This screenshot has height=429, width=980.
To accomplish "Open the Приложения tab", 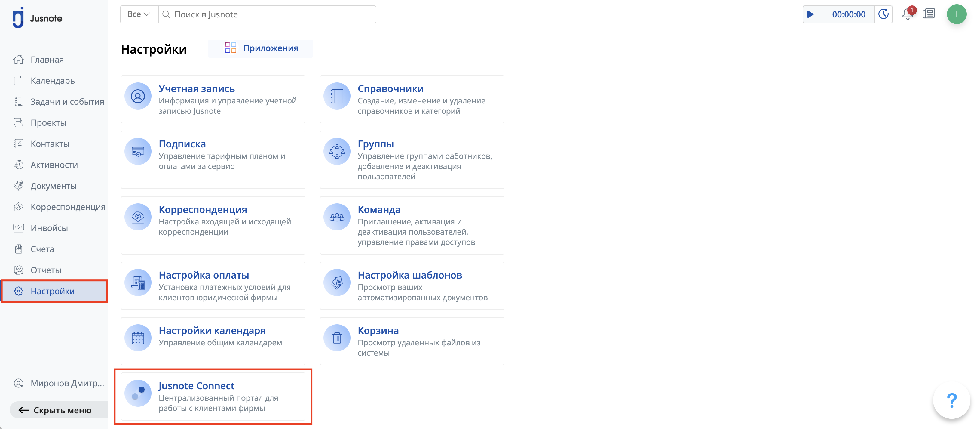I will pyautogui.click(x=261, y=48).
